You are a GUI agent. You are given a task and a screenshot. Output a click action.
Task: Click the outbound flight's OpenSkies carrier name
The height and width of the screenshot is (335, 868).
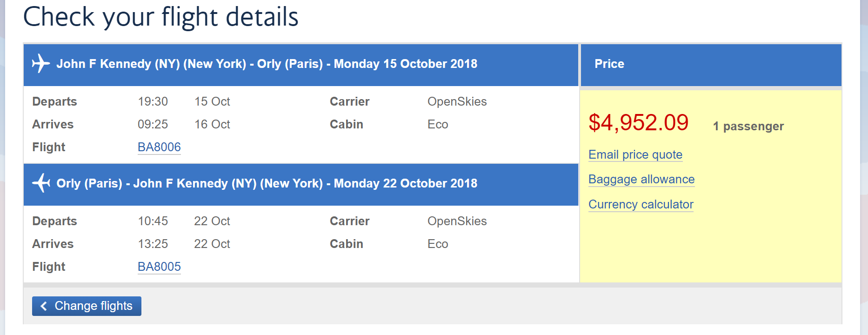tap(457, 101)
